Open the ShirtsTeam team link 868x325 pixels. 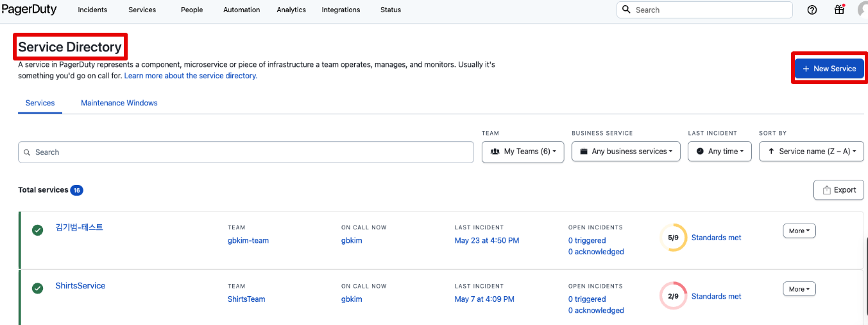(246, 299)
